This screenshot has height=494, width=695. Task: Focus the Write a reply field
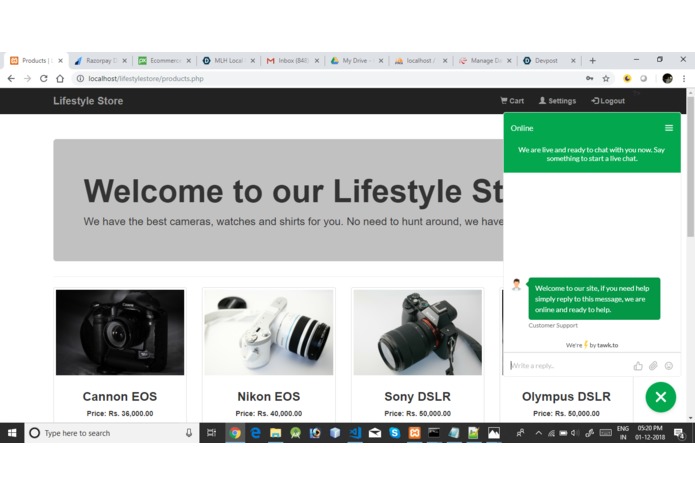pos(570,366)
